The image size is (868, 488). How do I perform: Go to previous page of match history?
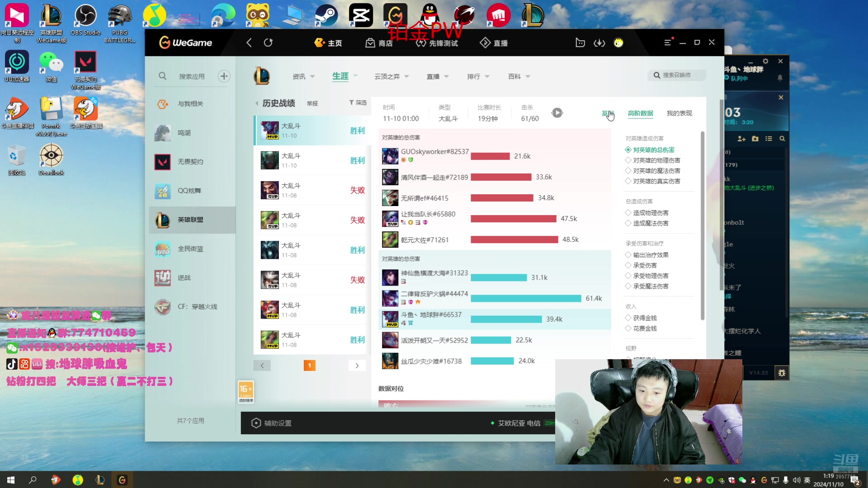(x=262, y=366)
